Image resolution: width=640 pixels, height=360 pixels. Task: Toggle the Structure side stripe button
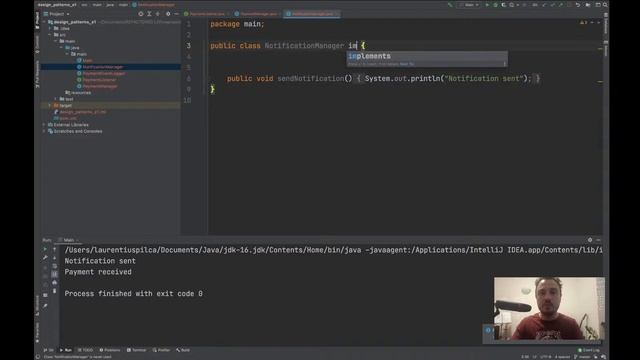(x=37, y=305)
